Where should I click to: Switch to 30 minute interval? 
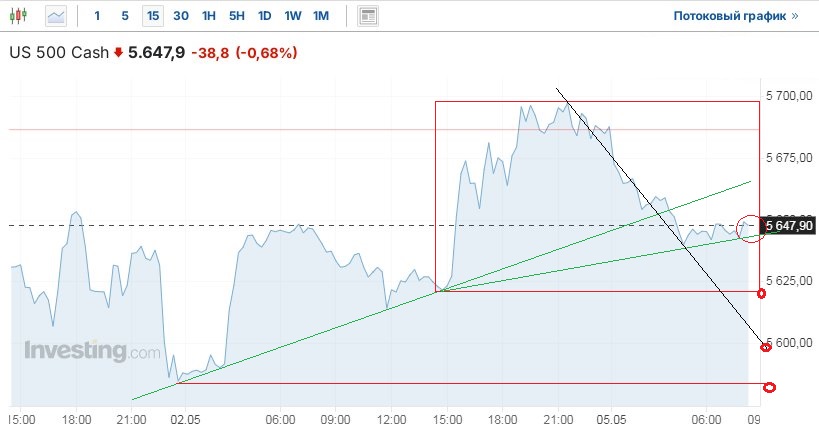(181, 16)
